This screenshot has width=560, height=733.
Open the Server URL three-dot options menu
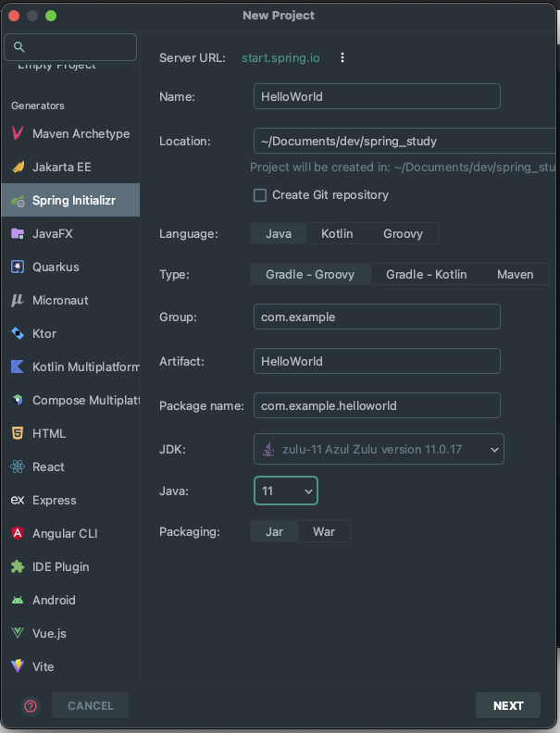(x=342, y=57)
